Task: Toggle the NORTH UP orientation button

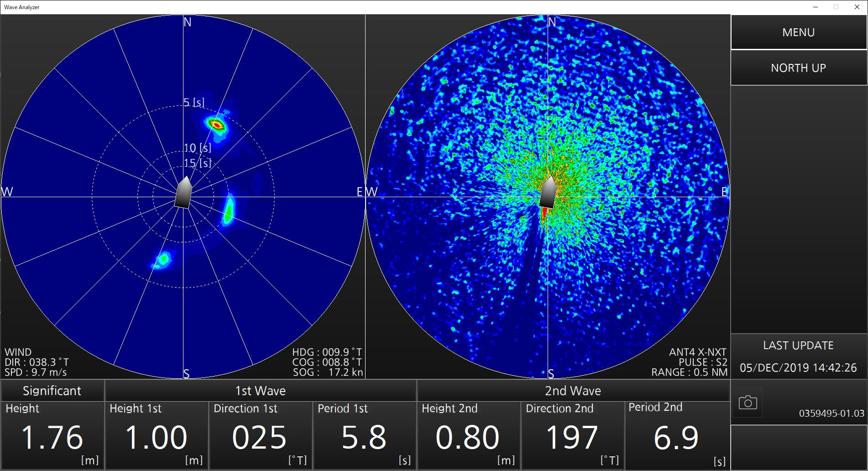Action: tap(799, 68)
